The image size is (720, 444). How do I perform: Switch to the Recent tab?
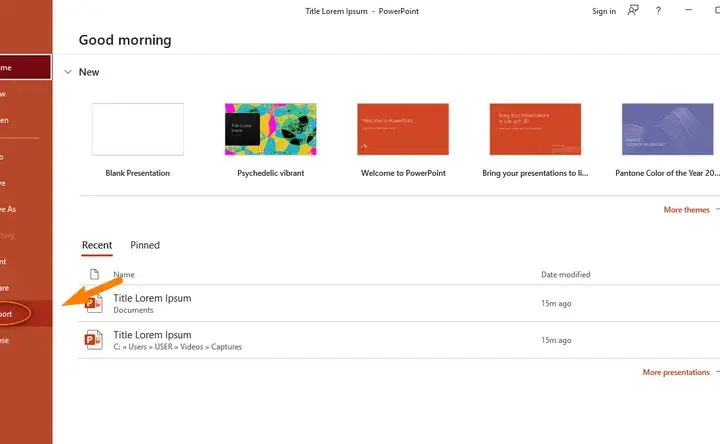click(x=97, y=245)
